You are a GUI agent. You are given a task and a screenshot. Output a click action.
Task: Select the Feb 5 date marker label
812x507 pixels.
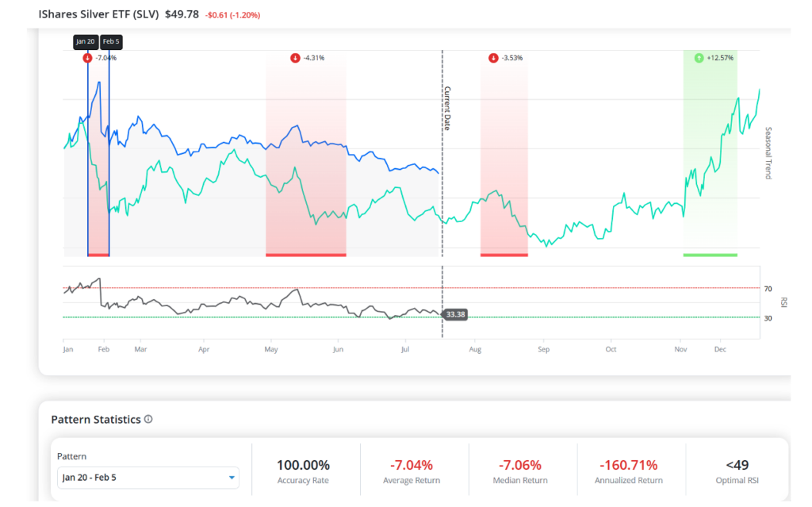pyautogui.click(x=111, y=41)
